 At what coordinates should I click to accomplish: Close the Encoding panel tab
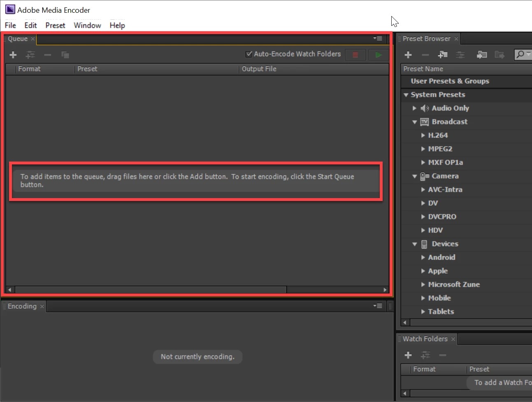[x=42, y=306]
